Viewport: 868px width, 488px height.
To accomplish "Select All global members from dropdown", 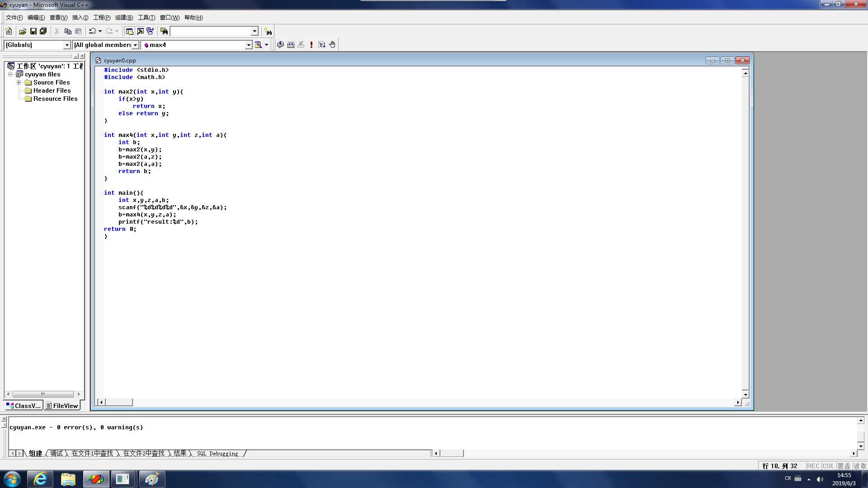I will (105, 45).
